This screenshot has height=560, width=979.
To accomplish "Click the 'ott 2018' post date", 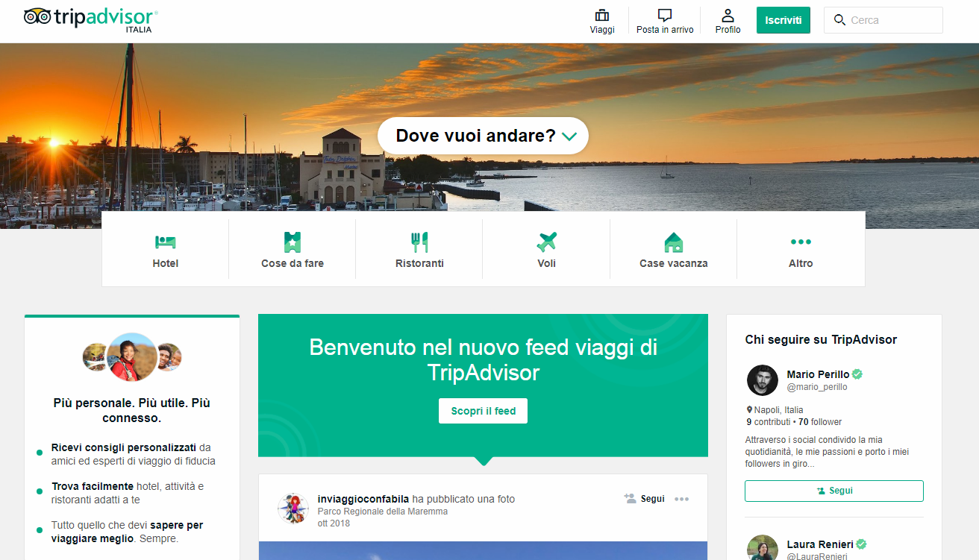I will click(334, 523).
